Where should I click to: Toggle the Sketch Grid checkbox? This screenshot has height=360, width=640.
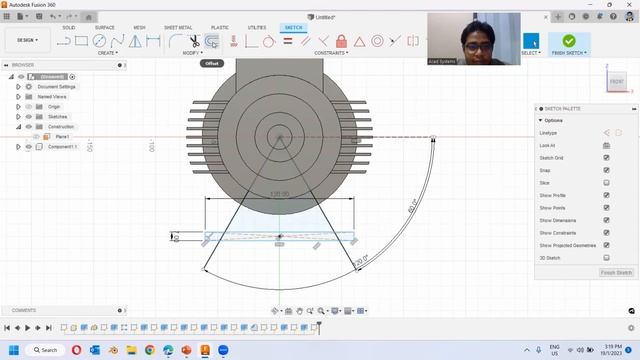click(607, 158)
